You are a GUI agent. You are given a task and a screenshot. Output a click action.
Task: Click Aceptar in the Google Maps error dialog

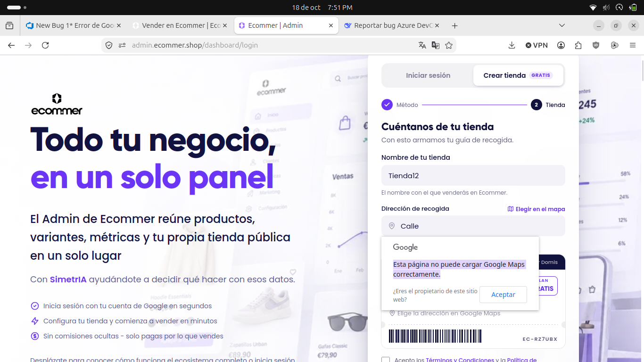tap(503, 295)
